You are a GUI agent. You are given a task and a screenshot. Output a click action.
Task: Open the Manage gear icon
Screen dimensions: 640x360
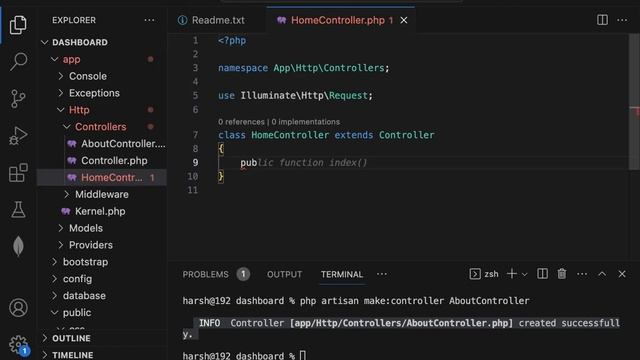[18, 345]
